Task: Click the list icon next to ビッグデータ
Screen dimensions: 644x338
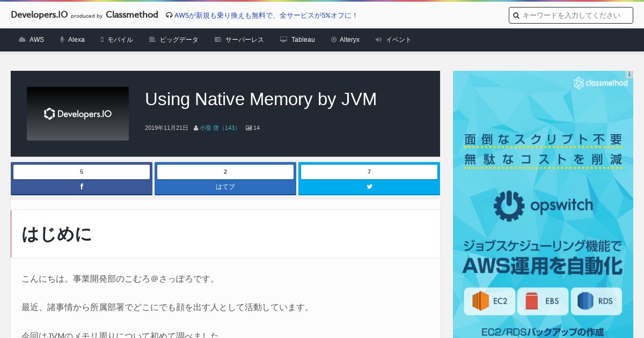Action: [x=152, y=40]
